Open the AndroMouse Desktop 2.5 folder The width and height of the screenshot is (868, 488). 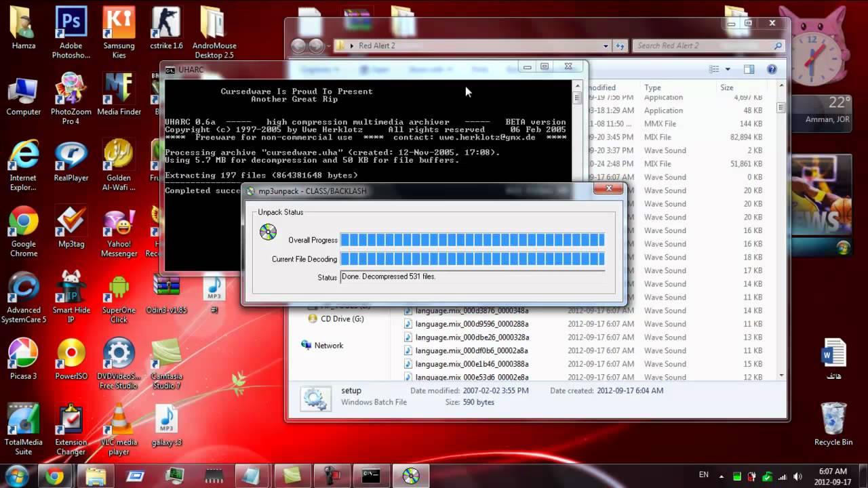(214, 32)
